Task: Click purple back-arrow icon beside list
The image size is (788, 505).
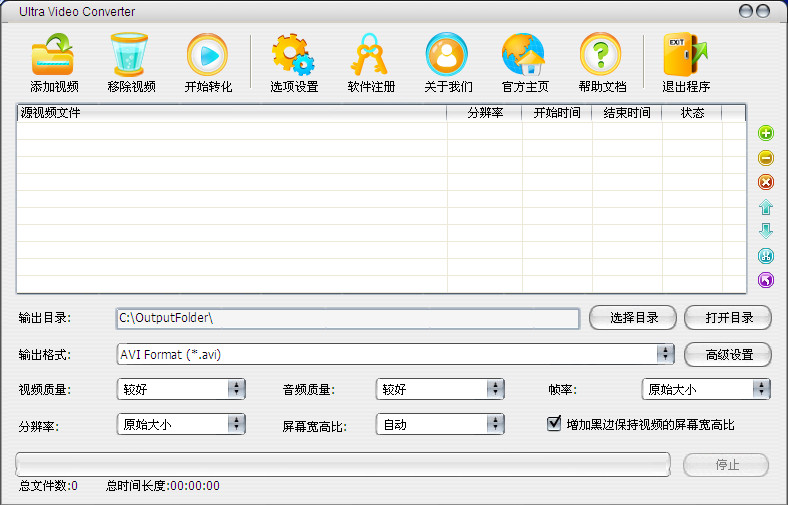Action: tap(765, 280)
